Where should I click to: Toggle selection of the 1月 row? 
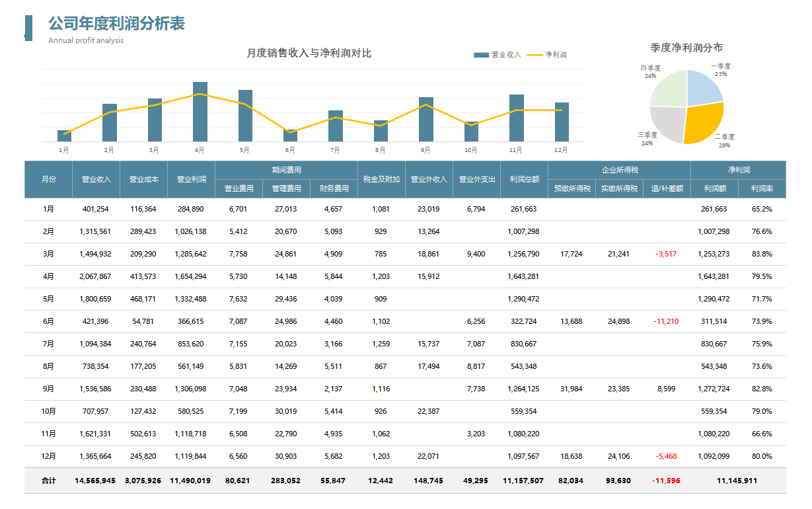tap(48, 209)
